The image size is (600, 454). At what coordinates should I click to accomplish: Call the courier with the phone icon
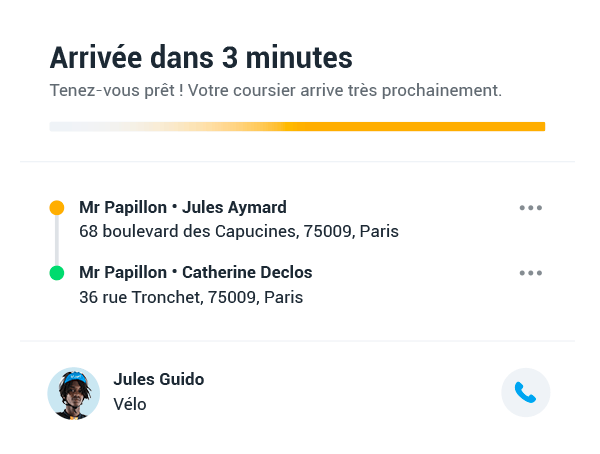[525, 392]
